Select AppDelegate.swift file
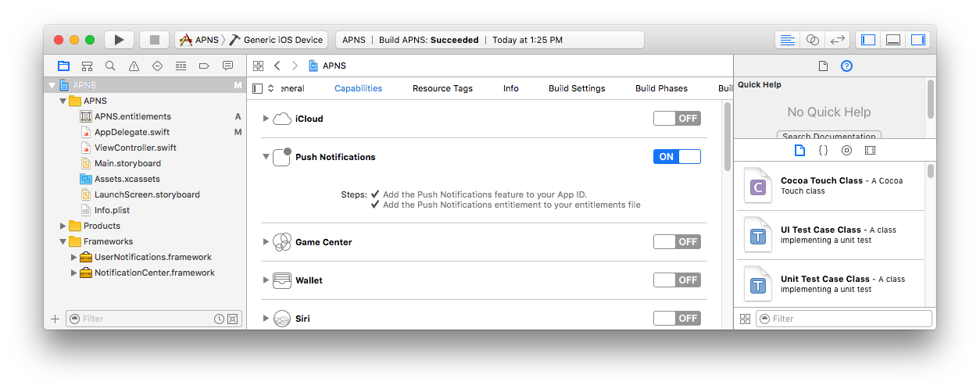 tap(131, 132)
